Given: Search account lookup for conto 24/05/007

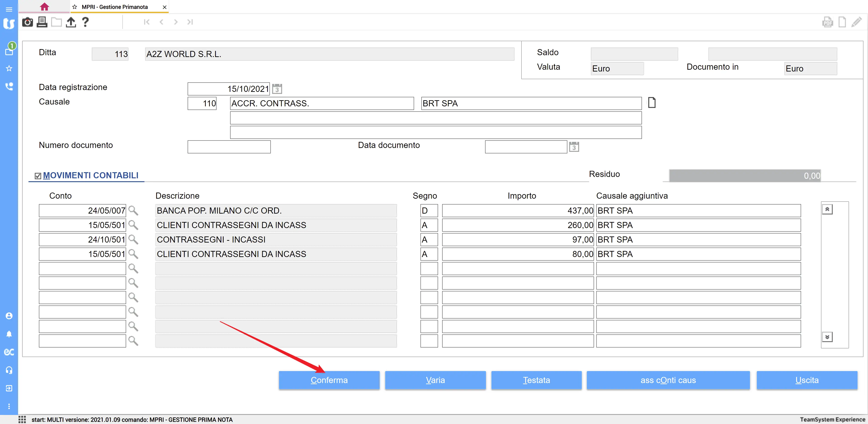Looking at the screenshot, I should click(133, 211).
